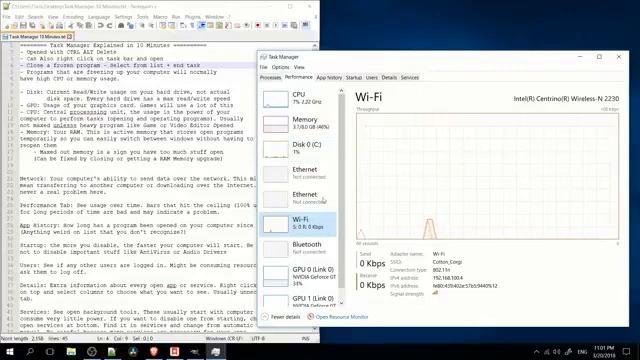This screenshot has height=360, width=640.
Task: Click sidebar scroll up arrow in Task Manager
Action: pos(341,91)
